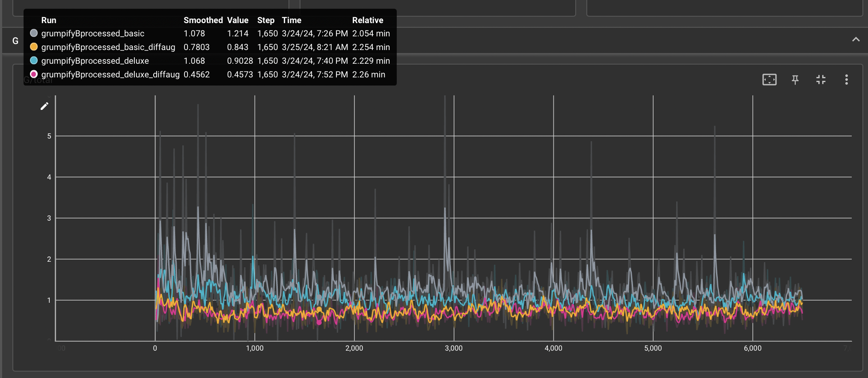Screen dimensions: 868x378
Task: Click pink circle for deluxe_diffaug run
Action: pyautogui.click(x=34, y=74)
